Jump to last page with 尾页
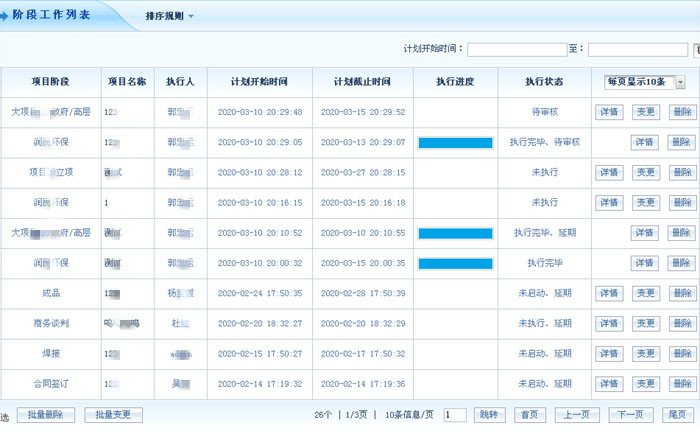700x431 pixels. 677,415
